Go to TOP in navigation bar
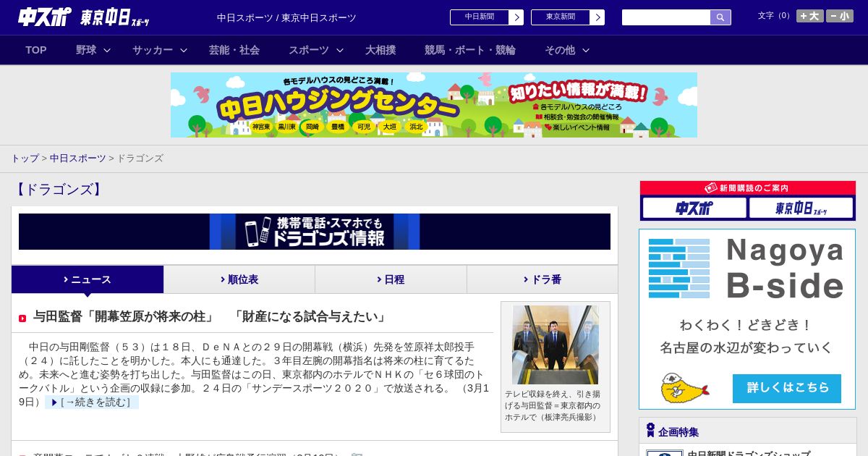Screen dimensions: 868x456 (36, 50)
